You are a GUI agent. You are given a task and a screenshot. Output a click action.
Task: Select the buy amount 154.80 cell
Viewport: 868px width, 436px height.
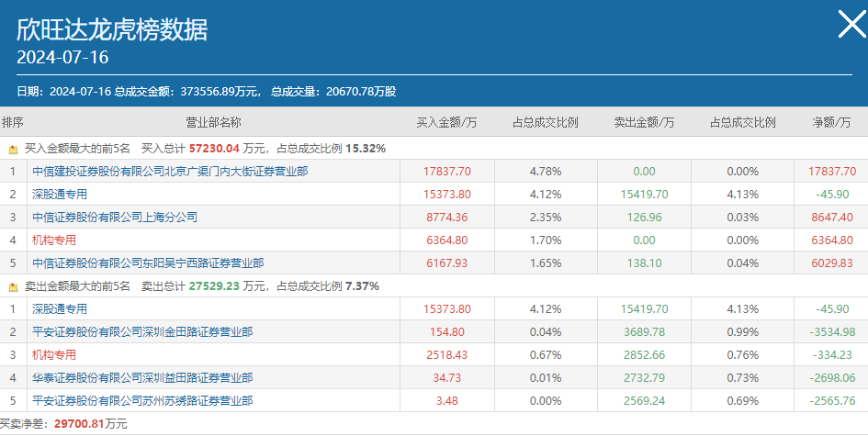tap(447, 332)
